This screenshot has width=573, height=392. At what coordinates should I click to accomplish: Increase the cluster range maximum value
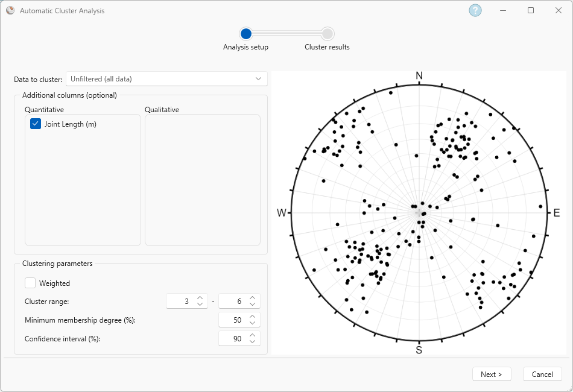(x=253, y=298)
